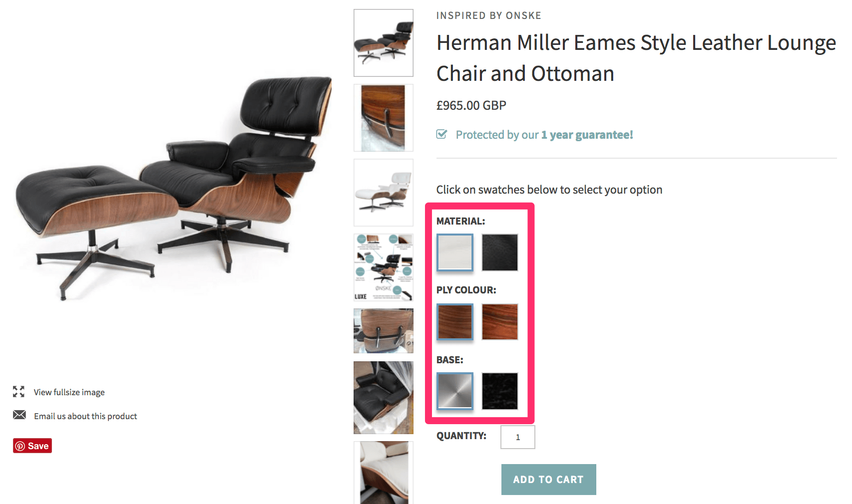Click the ADD TO CART button

tap(549, 480)
